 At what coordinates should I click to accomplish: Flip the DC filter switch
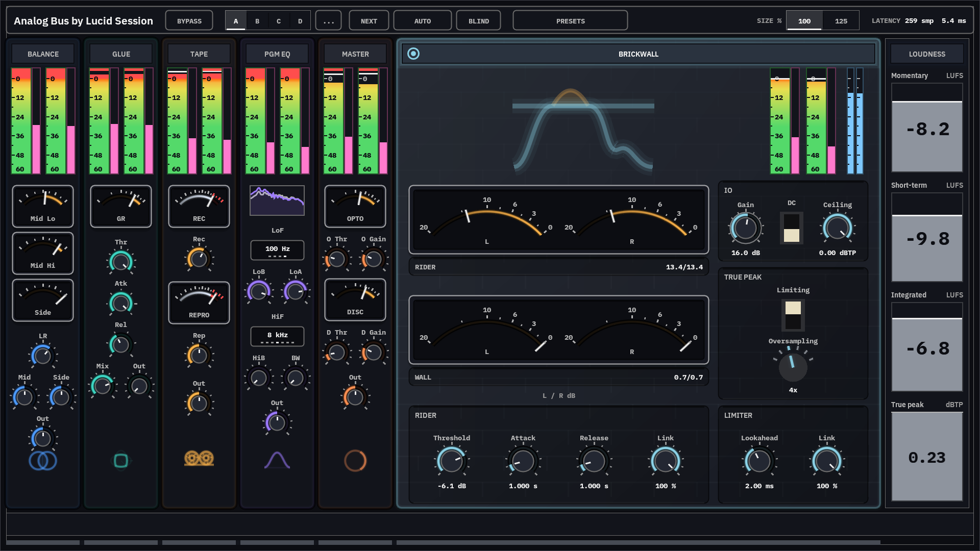click(x=792, y=228)
